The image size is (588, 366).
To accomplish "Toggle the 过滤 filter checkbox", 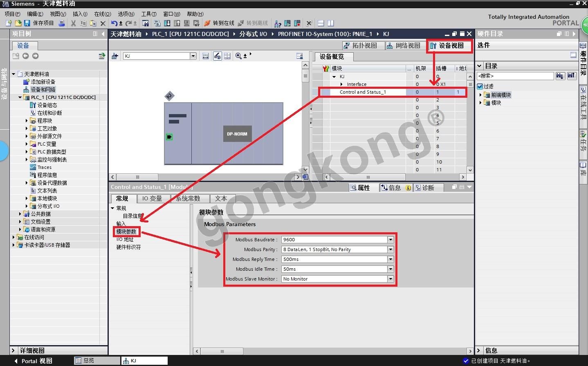I will (x=480, y=86).
